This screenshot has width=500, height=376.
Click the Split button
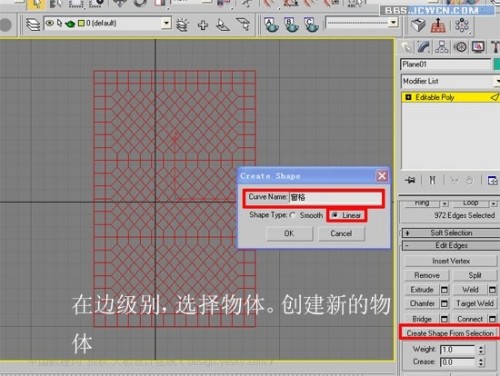475,275
